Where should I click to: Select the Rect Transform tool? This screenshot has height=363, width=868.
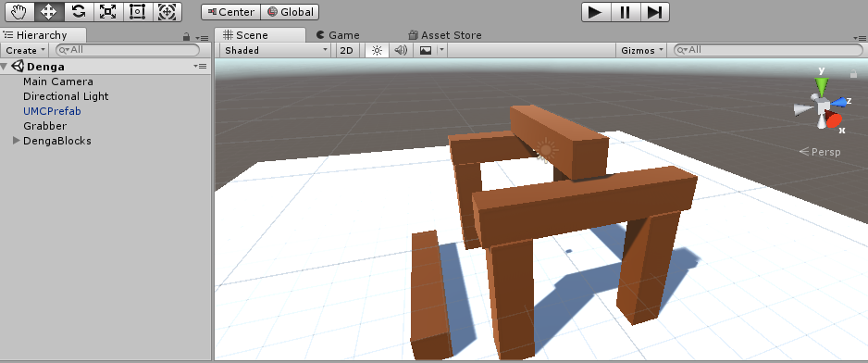(137, 12)
